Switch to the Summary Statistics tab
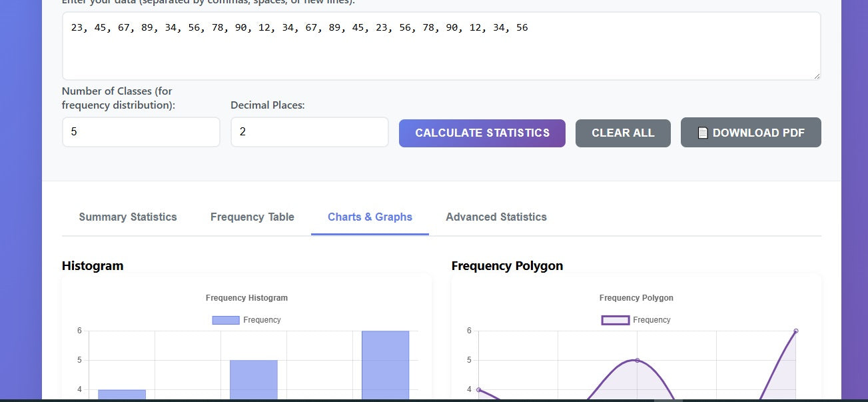 [127, 217]
